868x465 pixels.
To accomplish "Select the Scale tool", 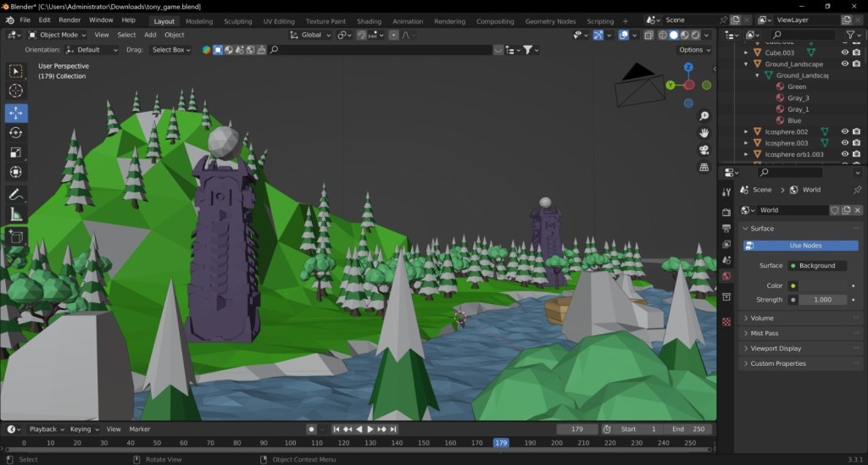I will [x=16, y=152].
